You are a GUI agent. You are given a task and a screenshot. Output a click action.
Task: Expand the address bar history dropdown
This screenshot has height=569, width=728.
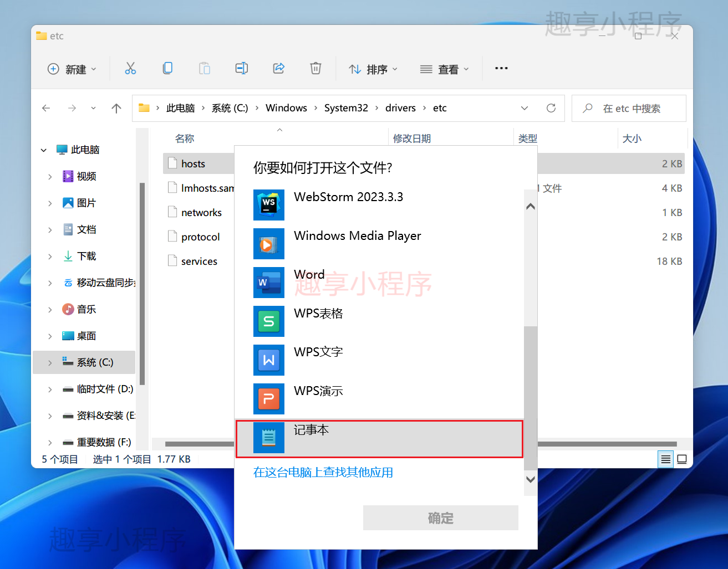click(x=525, y=108)
